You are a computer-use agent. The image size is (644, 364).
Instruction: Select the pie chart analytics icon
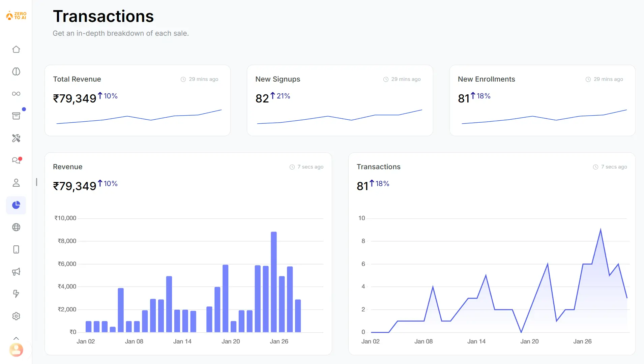[16, 205]
